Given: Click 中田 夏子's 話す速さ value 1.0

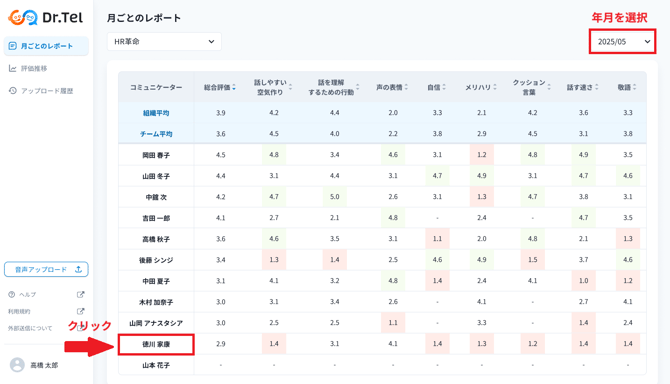Looking at the screenshot, I should 584,281.
